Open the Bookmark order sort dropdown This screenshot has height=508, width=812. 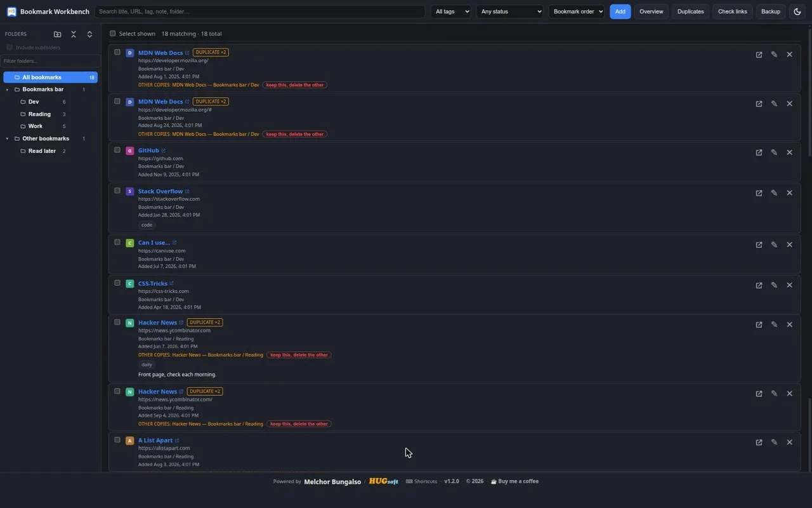[577, 11]
